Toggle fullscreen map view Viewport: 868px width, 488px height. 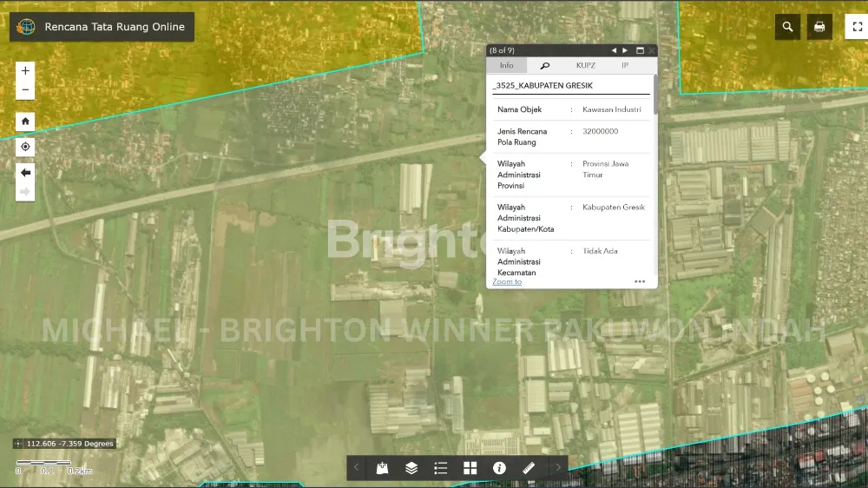[857, 27]
